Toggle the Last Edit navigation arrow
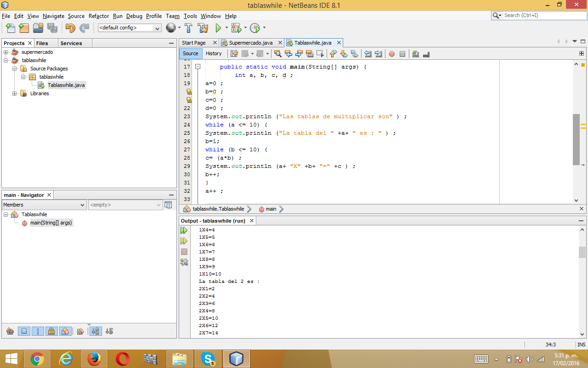This screenshot has width=588, height=368. point(234,54)
